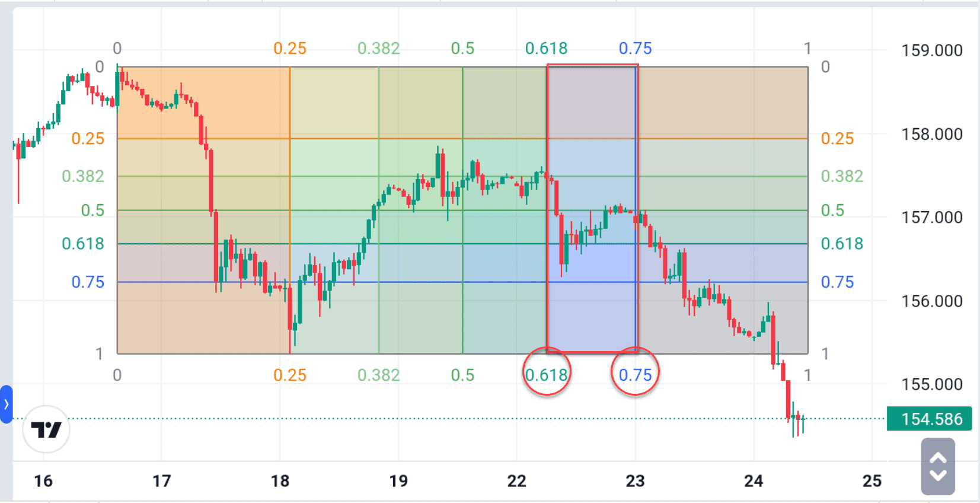Select the 0.25 level label right of grid

[x=837, y=138]
